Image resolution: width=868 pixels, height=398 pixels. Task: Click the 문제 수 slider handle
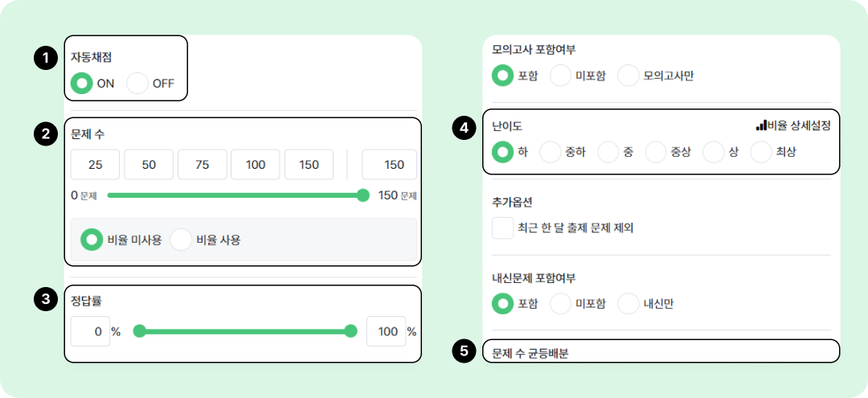[363, 195]
